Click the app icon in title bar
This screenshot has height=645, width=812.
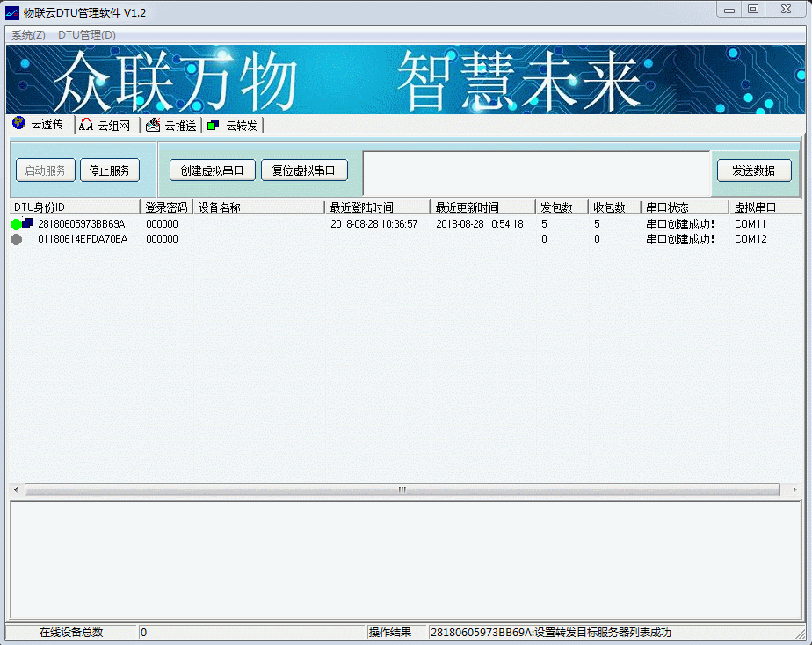[x=12, y=13]
